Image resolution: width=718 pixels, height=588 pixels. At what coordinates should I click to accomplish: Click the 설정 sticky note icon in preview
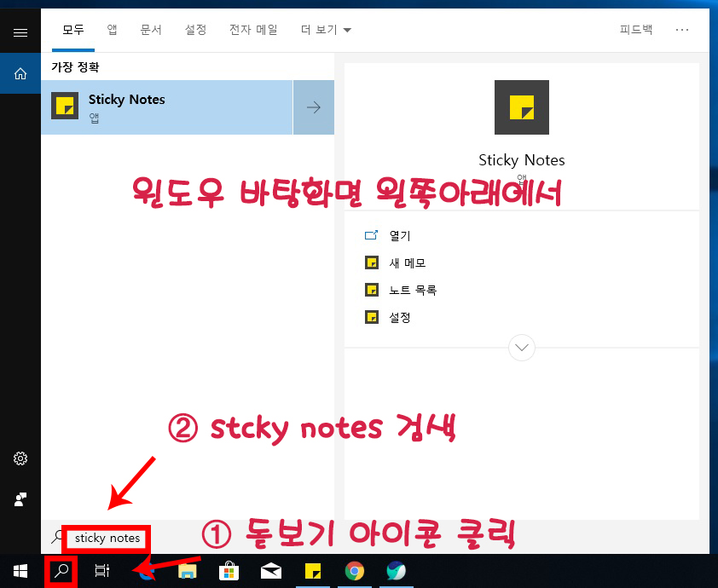[371, 317]
